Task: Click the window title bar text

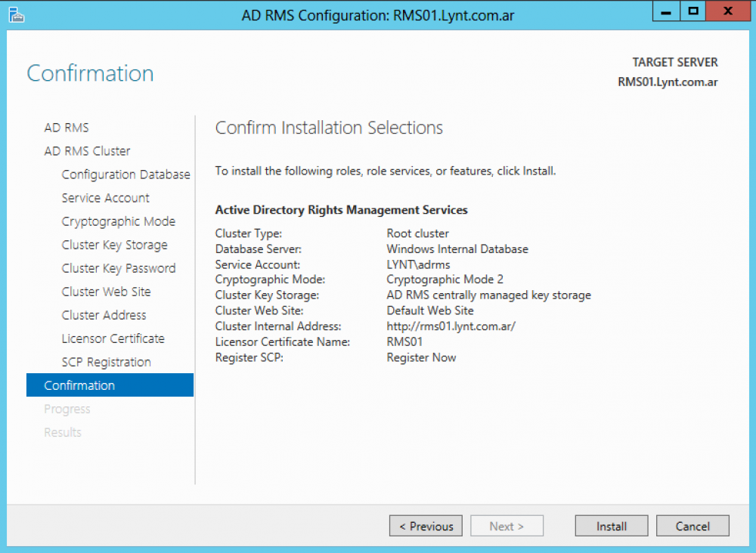Action: click(x=378, y=15)
